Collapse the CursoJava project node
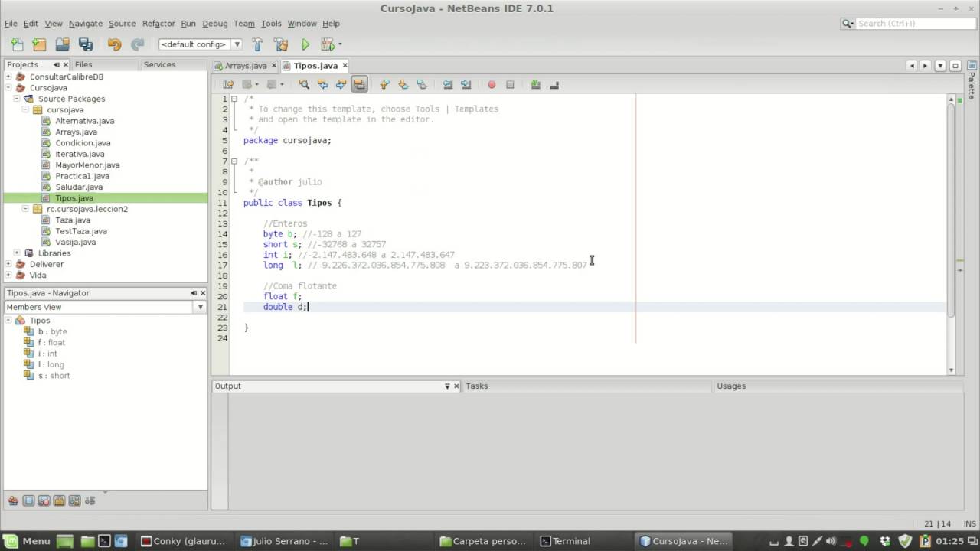 click(8, 87)
